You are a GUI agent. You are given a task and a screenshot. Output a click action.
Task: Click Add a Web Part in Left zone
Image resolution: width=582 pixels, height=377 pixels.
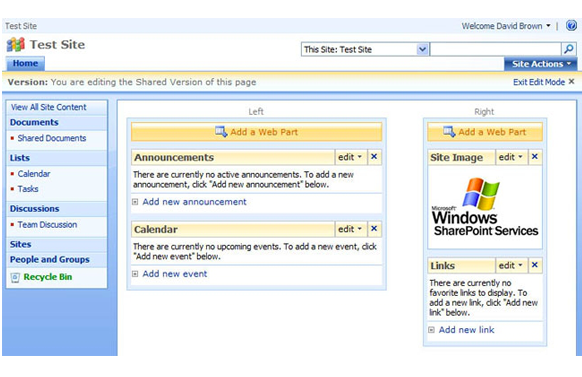(256, 132)
